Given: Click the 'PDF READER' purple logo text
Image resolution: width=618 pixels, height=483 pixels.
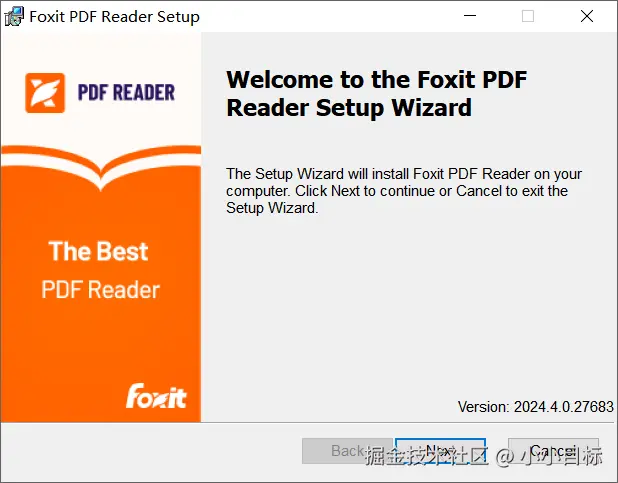Looking at the screenshot, I should tap(126, 93).
